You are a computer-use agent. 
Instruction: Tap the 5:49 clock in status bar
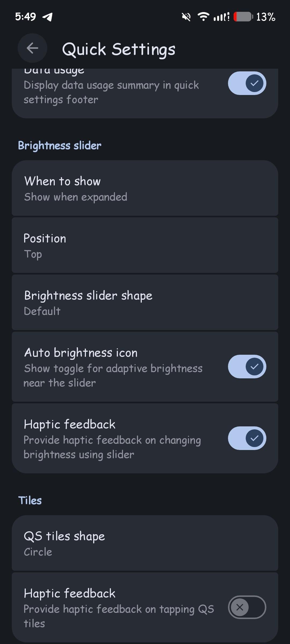point(26,17)
